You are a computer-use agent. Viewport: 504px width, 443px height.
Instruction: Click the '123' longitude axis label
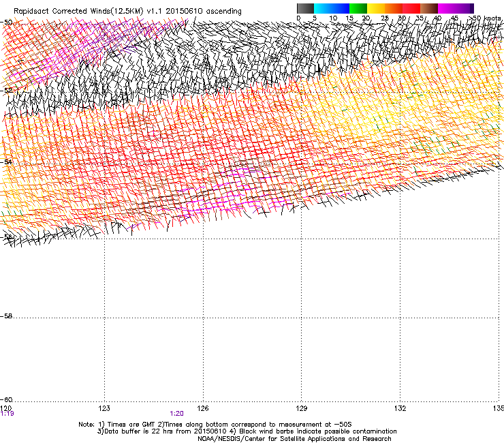click(x=104, y=408)
